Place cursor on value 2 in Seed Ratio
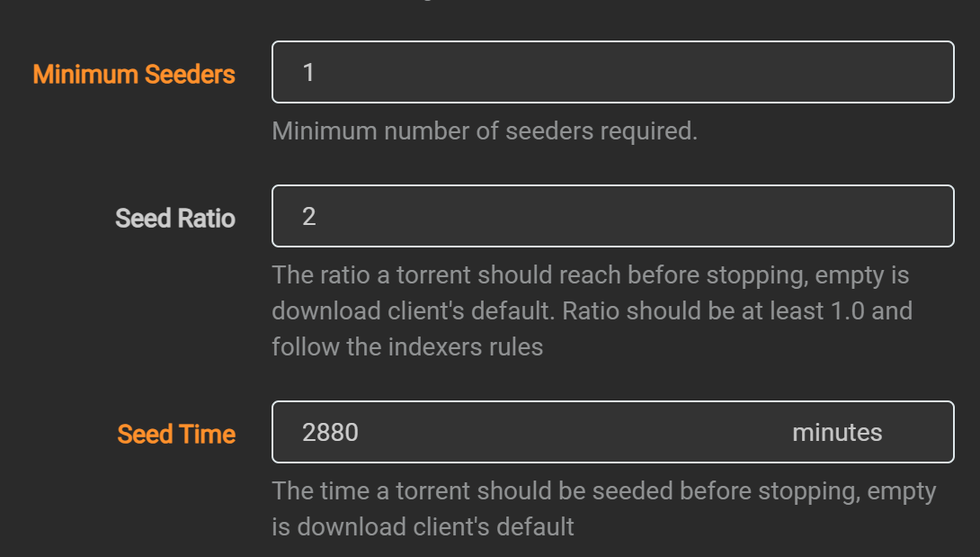This screenshot has width=980, height=557. point(309,217)
